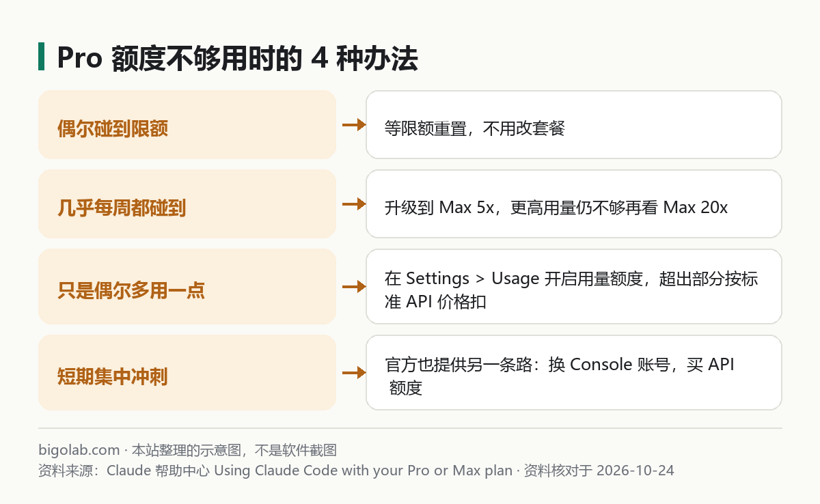This screenshot has height=504, width=820.
Task: Click the source line mentioning "Claude 帮助中心"
Action: pyautogui.click(x=356, y=471)
